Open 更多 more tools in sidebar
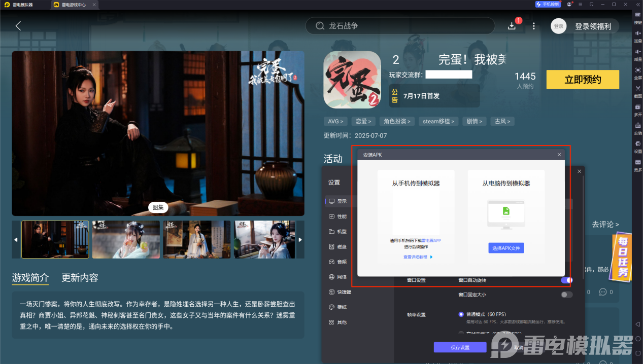 pyautogui.click(x=638, y=165)
